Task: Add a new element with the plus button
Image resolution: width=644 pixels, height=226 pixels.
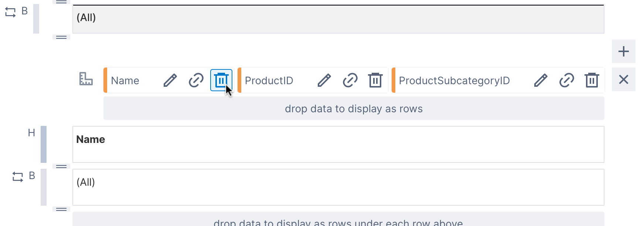Action: point(623,51)
